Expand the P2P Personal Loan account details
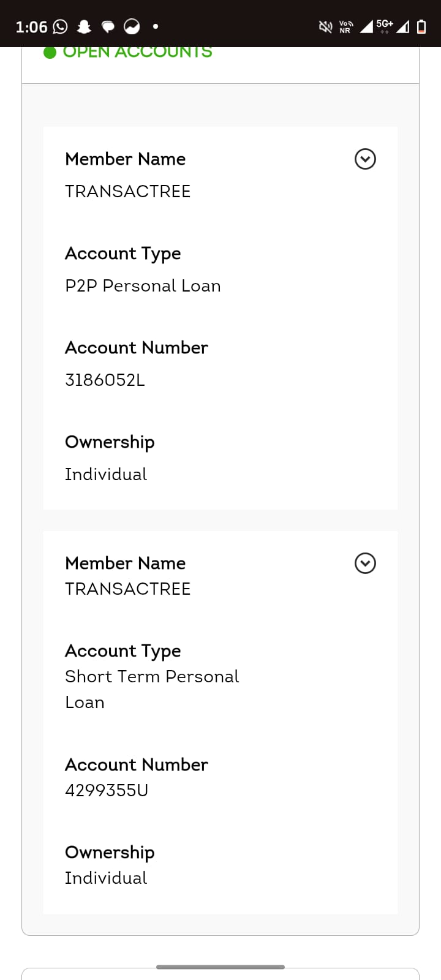 (x=365, y=159)
